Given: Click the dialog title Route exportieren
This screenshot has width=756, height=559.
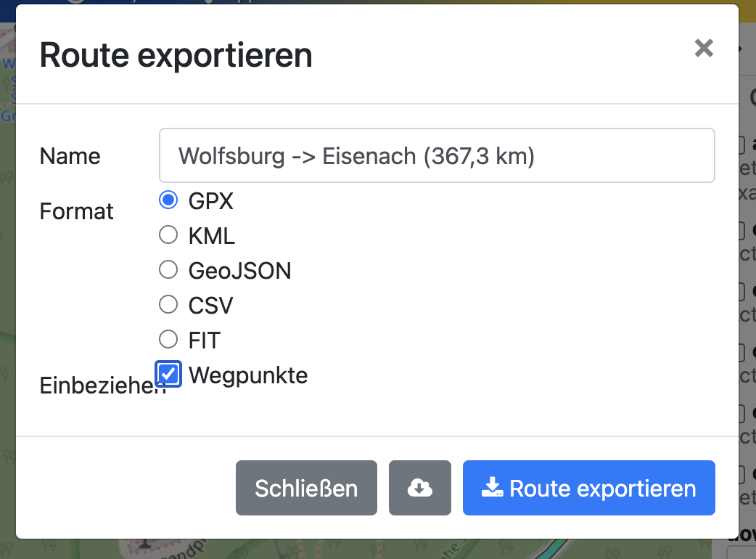Looking at the screenshot, I should (x=176, y=55).
